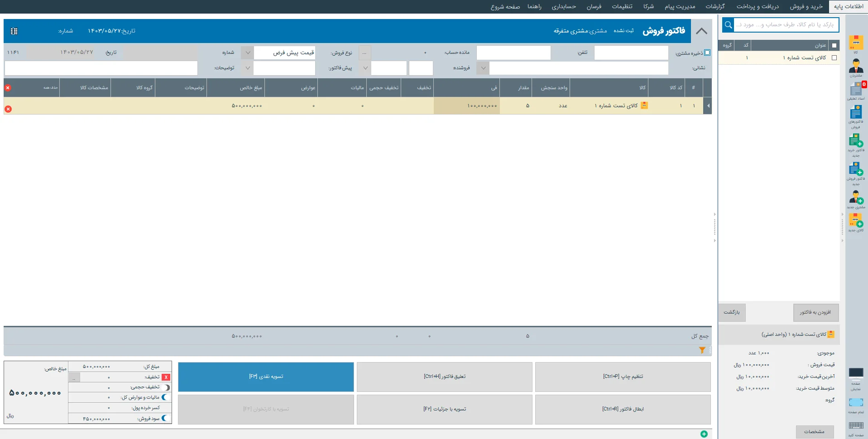Open اسناد تعلیقی icon with red badge

[x=855, y=90]
